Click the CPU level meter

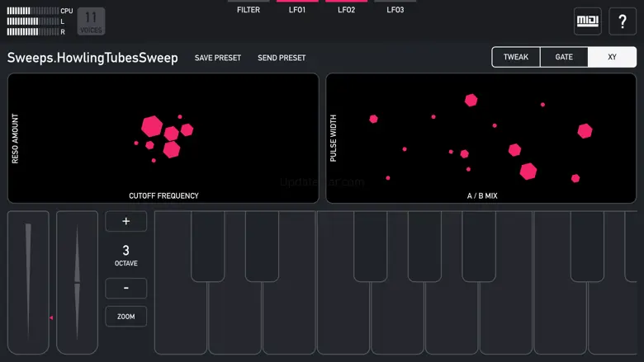coord(33,11)
